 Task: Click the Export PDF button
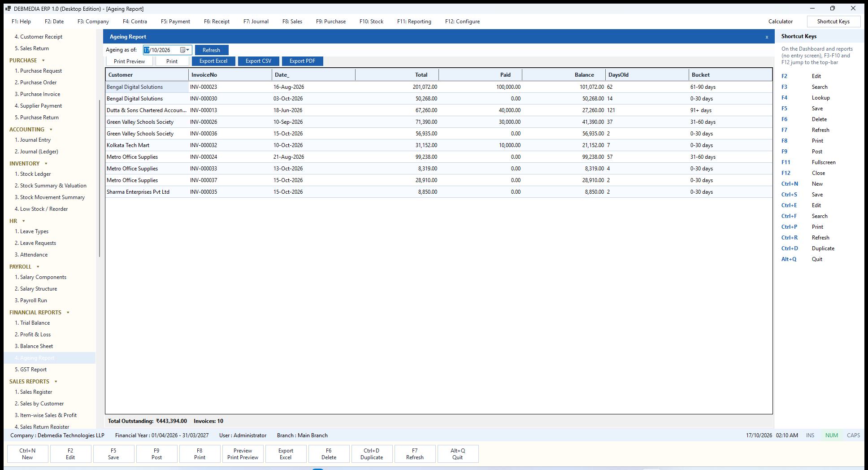(302, 61)
